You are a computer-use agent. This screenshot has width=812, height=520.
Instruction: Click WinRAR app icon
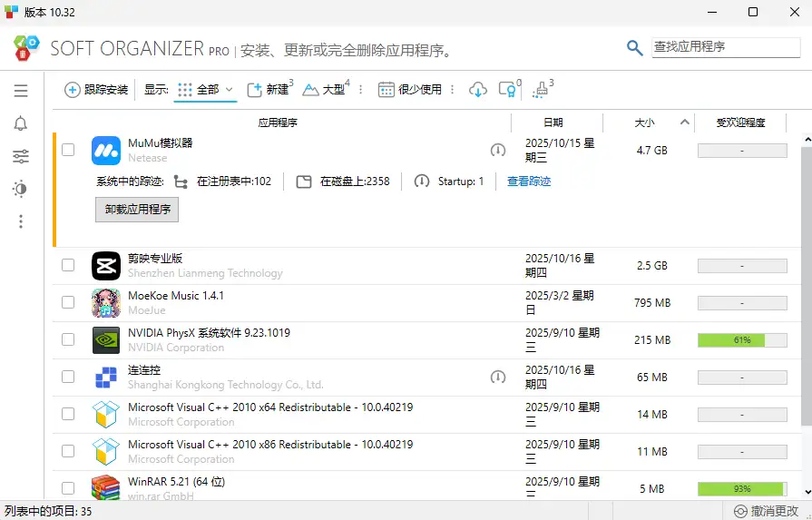pyautogui.click(x=106, y=488)
